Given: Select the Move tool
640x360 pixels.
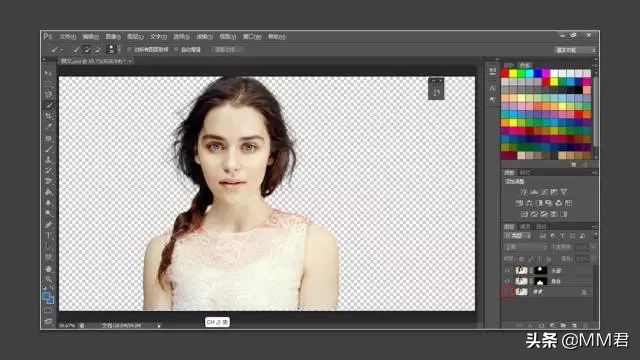Looking at the screenshot, I should 48,73.
